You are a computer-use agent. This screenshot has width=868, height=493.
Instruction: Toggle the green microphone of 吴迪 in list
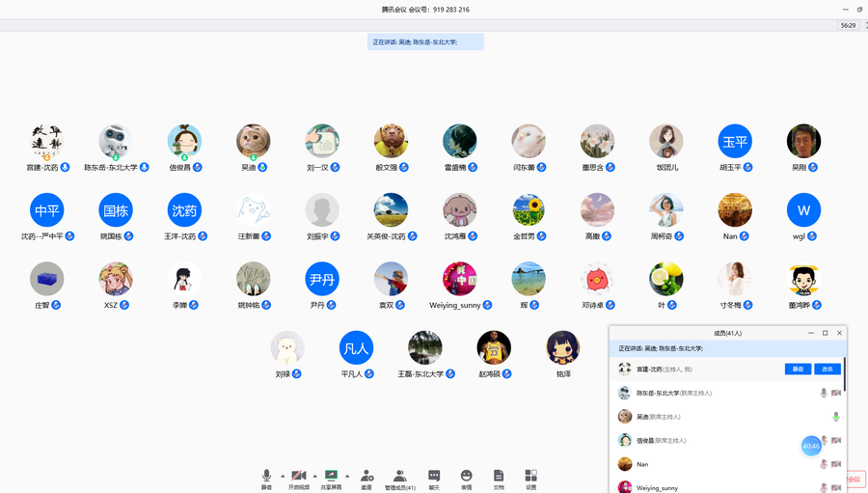tap(836, 417)
